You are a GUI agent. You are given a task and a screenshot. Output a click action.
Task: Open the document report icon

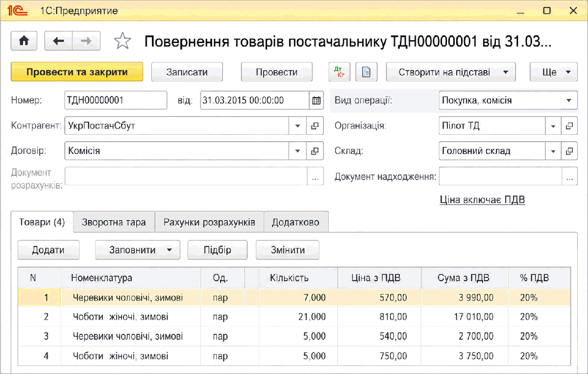click(x=366, y=72)
